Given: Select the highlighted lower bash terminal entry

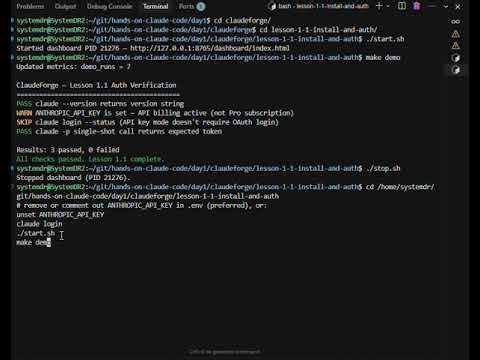Looking at the screenshot, I should (x=455, y=70).
